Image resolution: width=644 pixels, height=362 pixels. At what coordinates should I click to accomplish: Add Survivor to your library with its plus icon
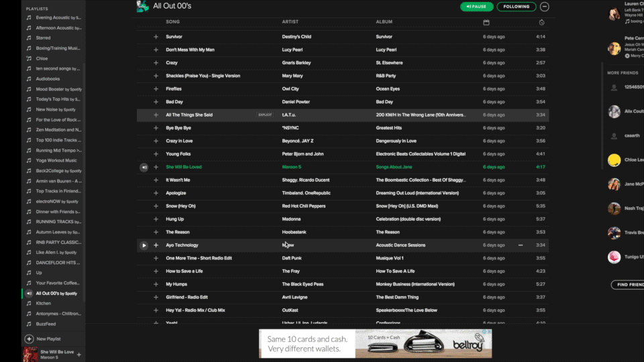click(x=156, y=36)
